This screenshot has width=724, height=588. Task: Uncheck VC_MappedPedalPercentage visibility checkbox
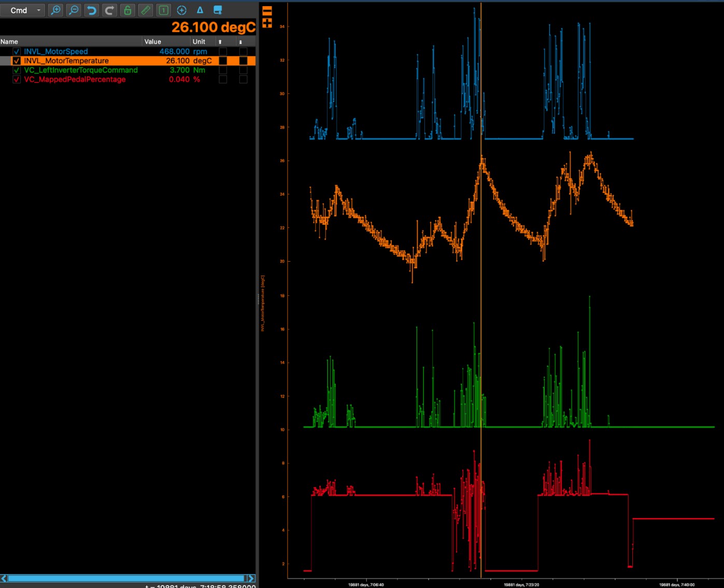click(17, 79)
